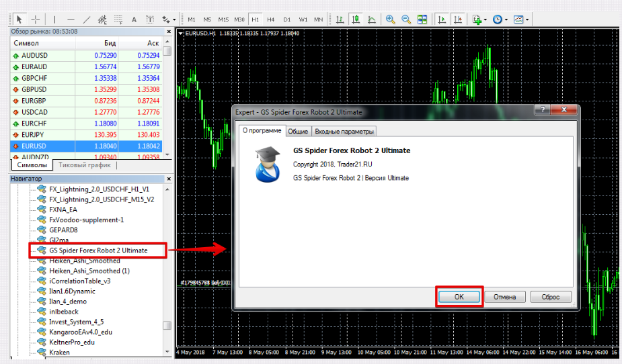Tile chart windows
622x364 pixels.
(x=422, y=19)
